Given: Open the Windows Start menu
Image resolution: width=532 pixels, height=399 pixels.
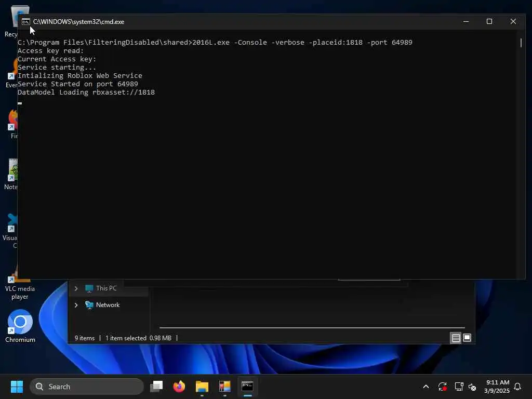Looking at the screenshot, I should click(17, 387).
